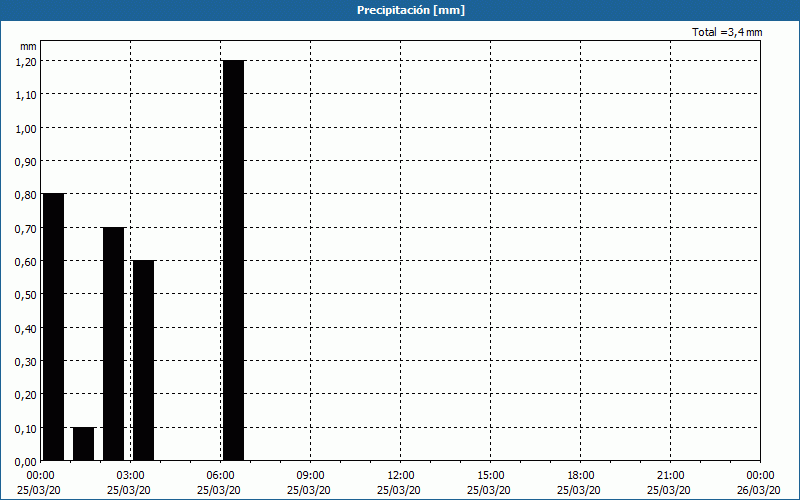The height and width of the screenshot is (500, 800).
Task: Click the 0,40 y-axis label
Action: click(x=26, y=329)
